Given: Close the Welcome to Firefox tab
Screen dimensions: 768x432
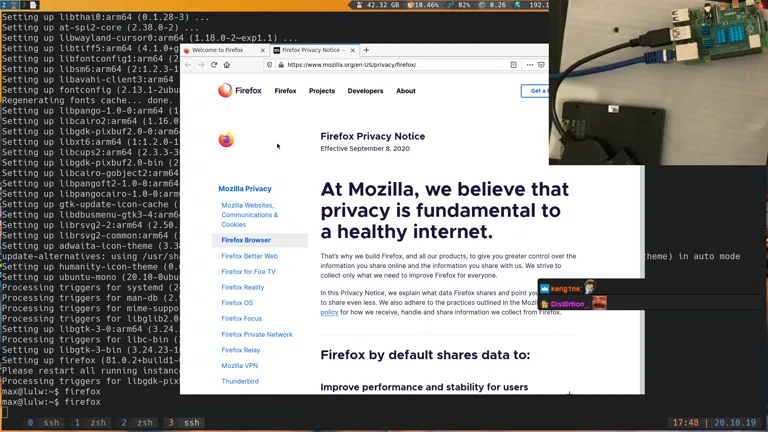Looking at the screenshot, I should (x=263, y=50).
